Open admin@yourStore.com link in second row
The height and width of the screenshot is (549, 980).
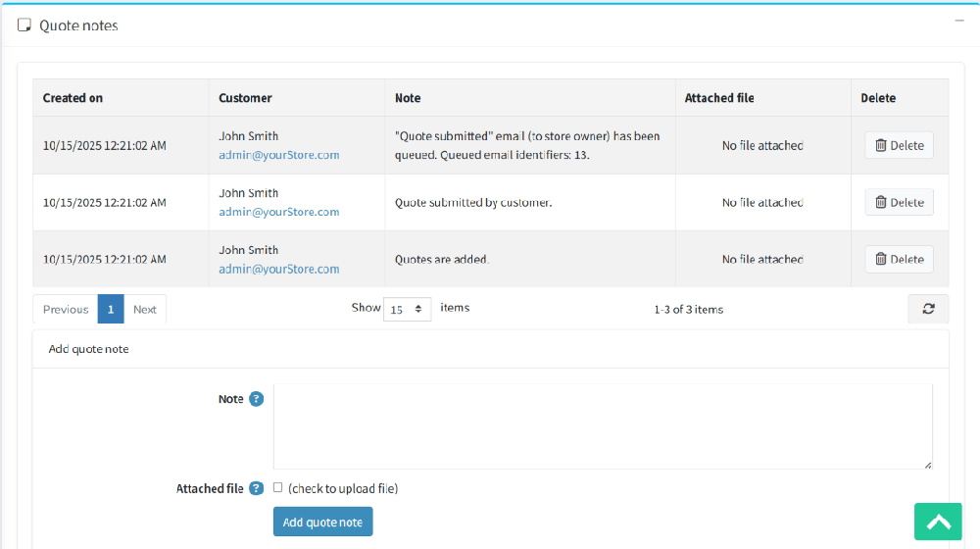click(x=278, y=212)
